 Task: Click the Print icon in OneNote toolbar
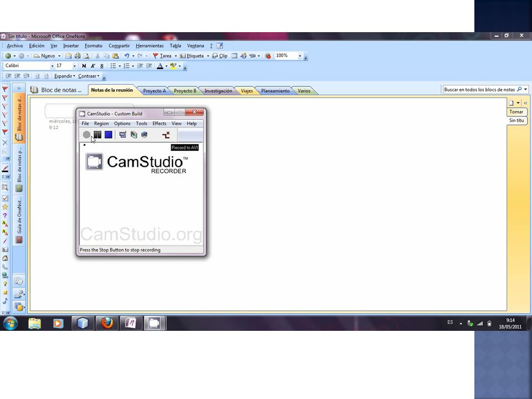click(x=78, y=55)
